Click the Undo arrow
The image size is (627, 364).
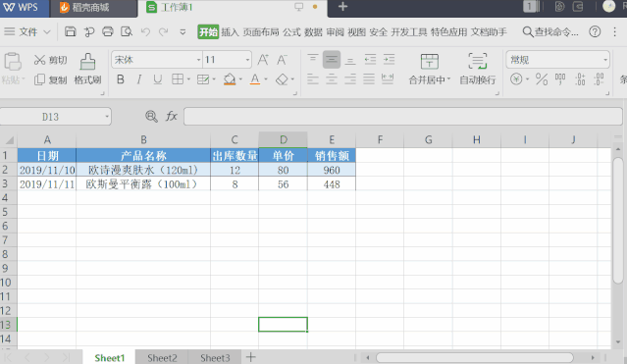[x=145, y=31]
